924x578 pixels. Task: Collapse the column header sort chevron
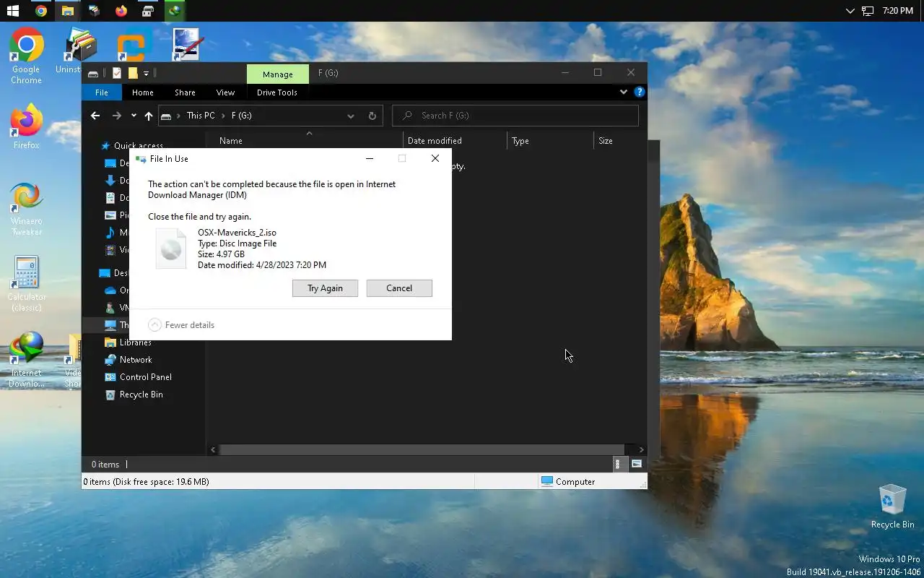tap(309, 133)
